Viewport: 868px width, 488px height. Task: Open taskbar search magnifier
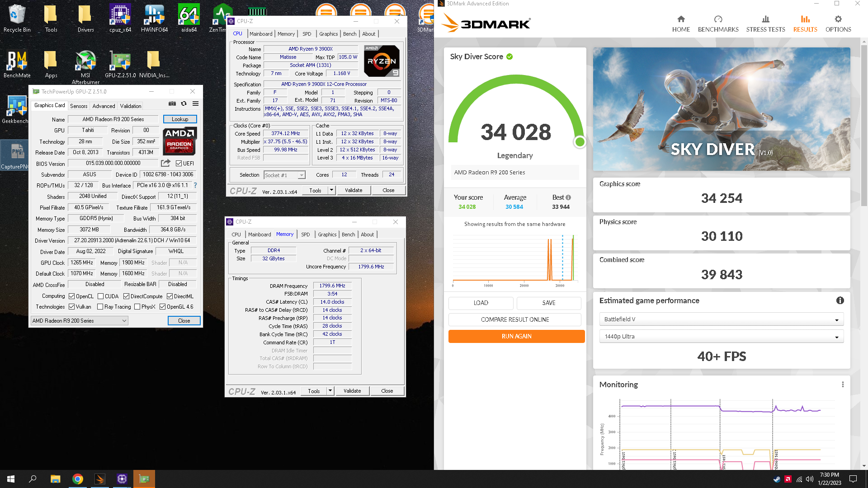click(33, 479)
